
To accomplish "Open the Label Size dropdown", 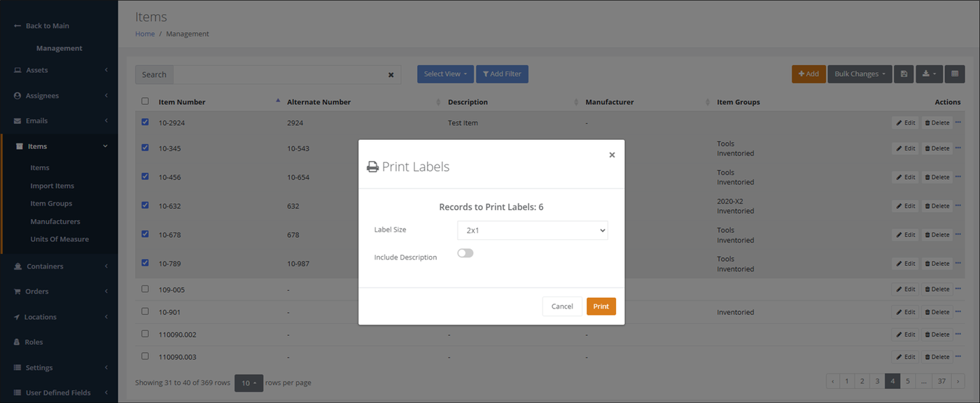I will click(x=533, y=230).
